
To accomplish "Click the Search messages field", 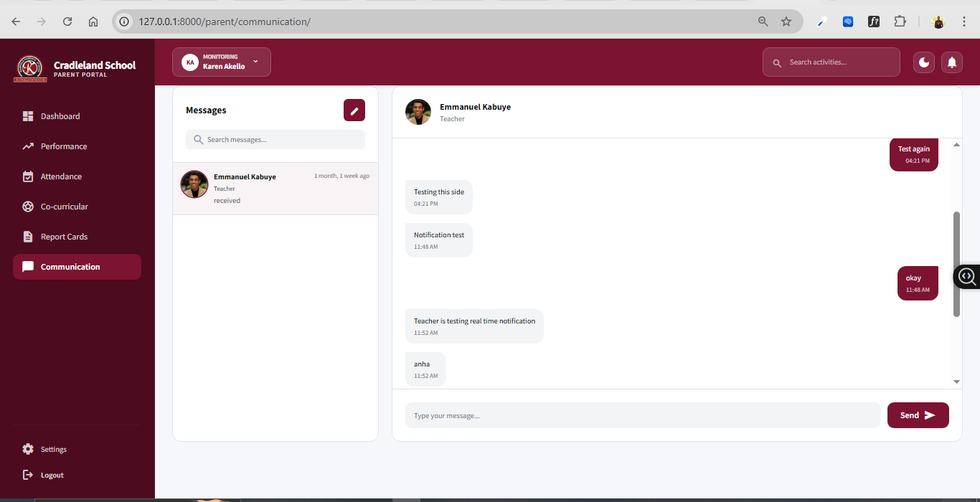I will coord(275,140).
